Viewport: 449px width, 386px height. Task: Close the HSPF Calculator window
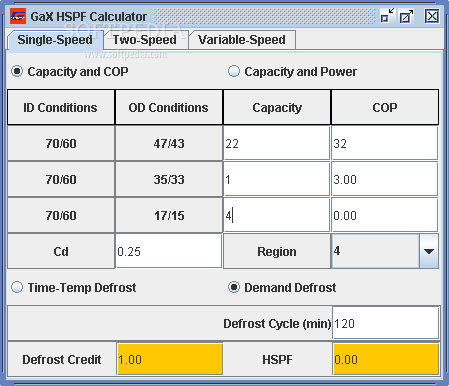click(432, 16)
